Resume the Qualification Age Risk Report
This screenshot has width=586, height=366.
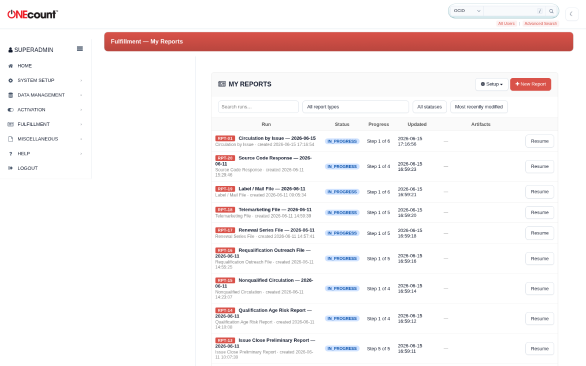click(539, 319)
